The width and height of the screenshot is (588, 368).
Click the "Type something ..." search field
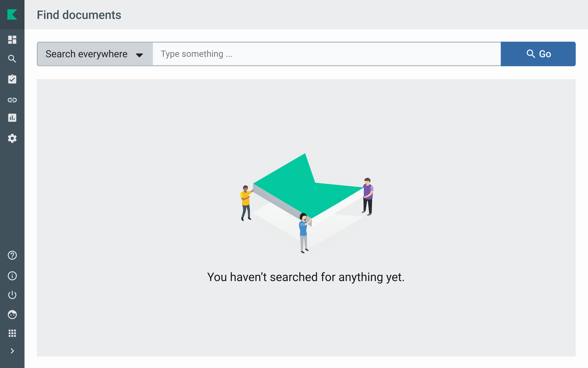(326, 54)
